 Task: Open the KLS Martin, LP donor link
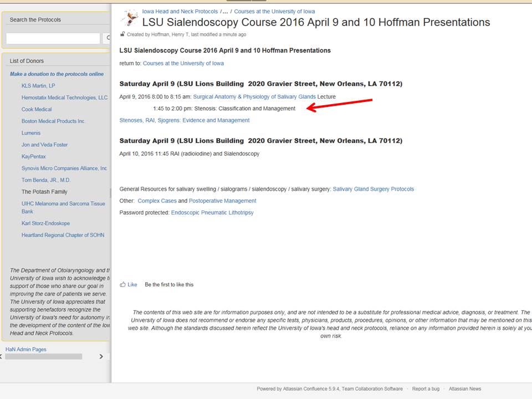[x=38, y=86]
